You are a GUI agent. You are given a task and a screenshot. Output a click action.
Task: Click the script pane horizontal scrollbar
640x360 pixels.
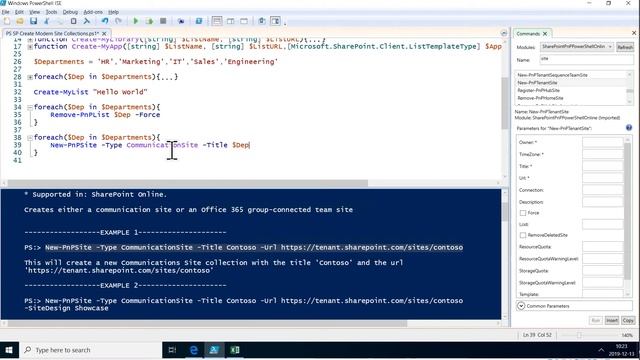188,183
